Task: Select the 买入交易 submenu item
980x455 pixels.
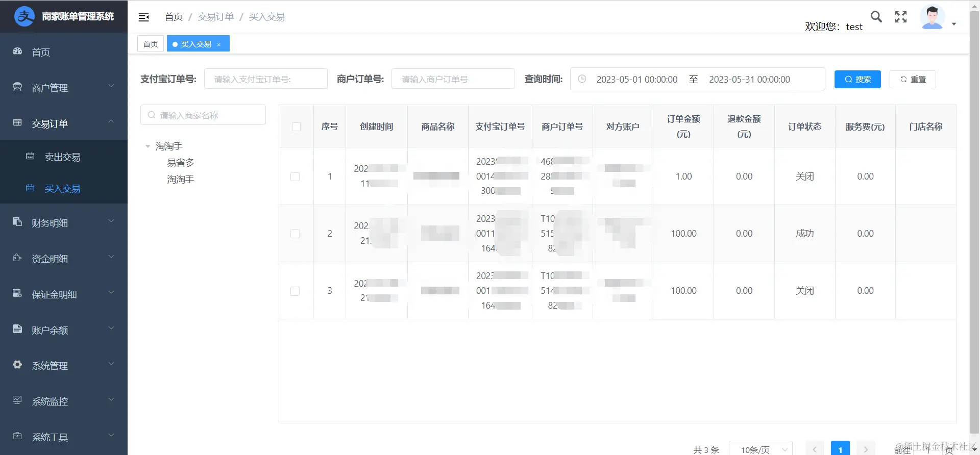Action: point(64,188)
